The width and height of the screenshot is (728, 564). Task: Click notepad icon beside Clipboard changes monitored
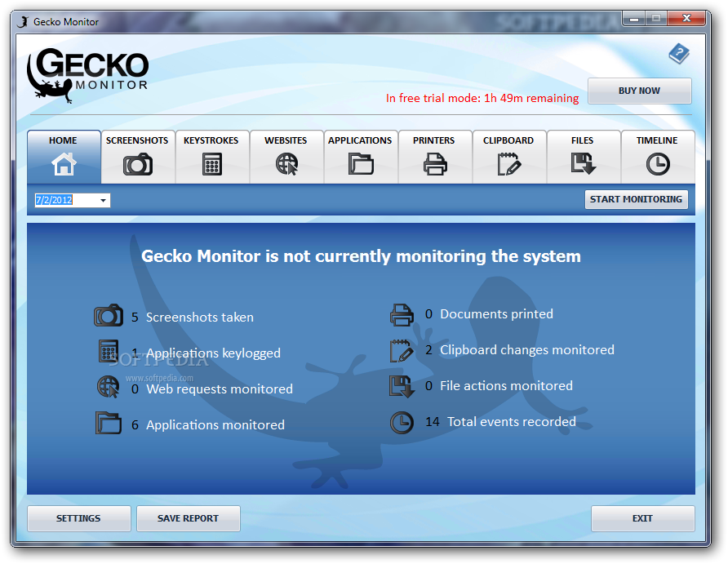pos(402,350)
